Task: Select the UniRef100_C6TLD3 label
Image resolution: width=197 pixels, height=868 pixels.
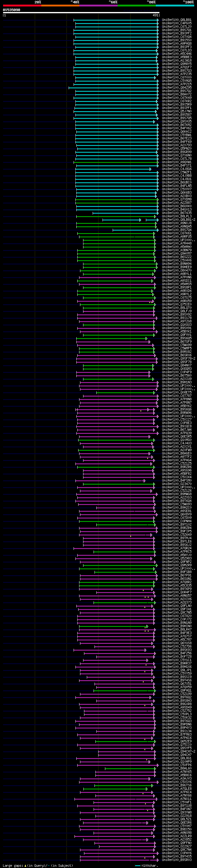Action: [x=177, y=50]
